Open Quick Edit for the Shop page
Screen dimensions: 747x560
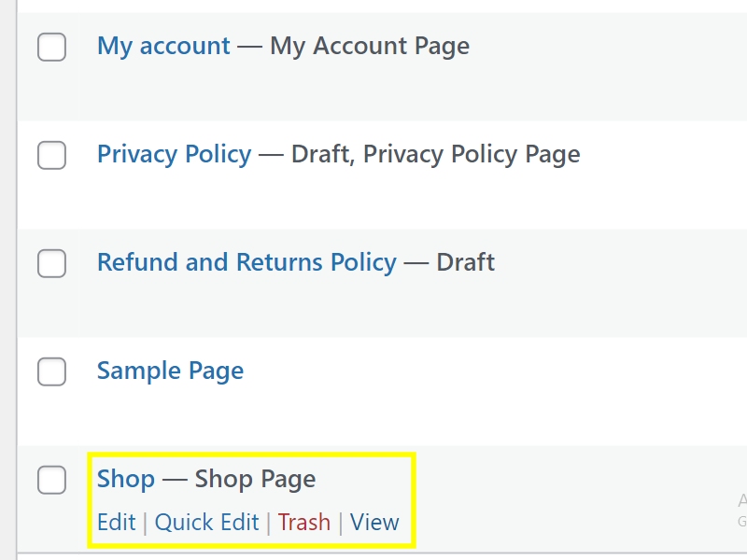tap(206, 522)
